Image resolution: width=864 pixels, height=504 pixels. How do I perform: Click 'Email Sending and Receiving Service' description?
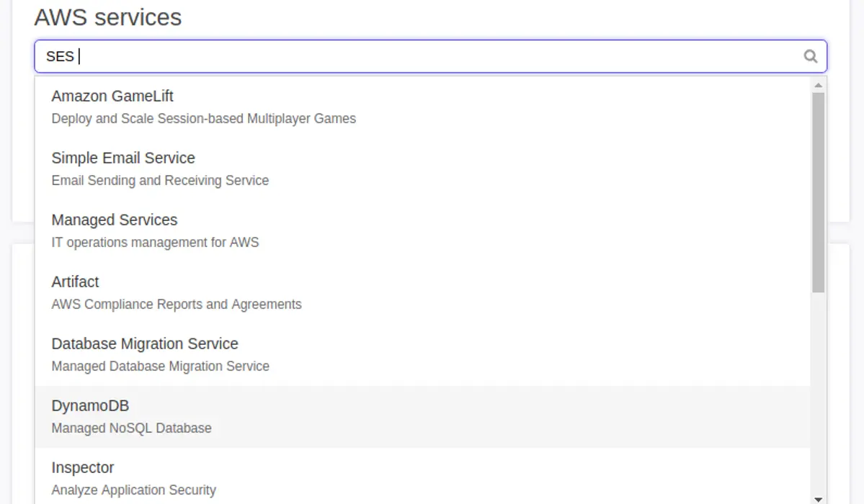[161, 181]
